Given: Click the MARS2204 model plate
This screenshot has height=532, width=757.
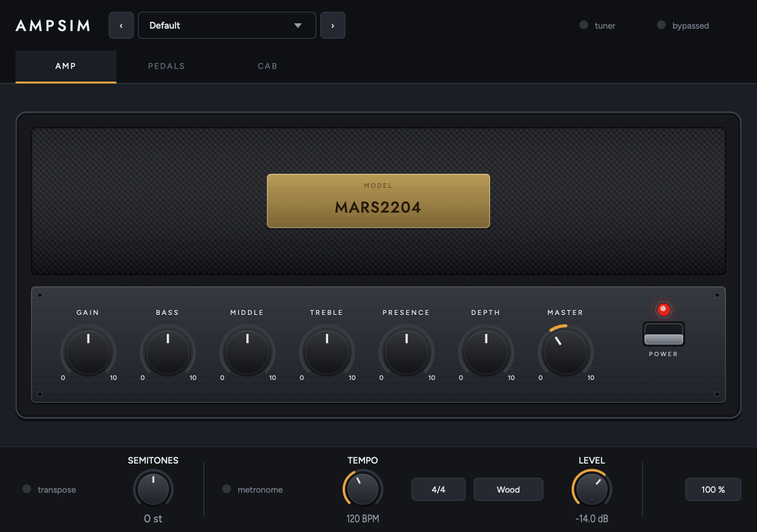Looking at the screenshot, I should click(378, 201).
